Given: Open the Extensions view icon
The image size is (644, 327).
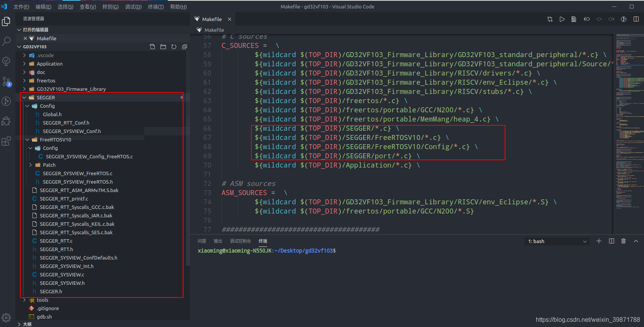Looking at the screenshot, I should click(x=6, y=141).
